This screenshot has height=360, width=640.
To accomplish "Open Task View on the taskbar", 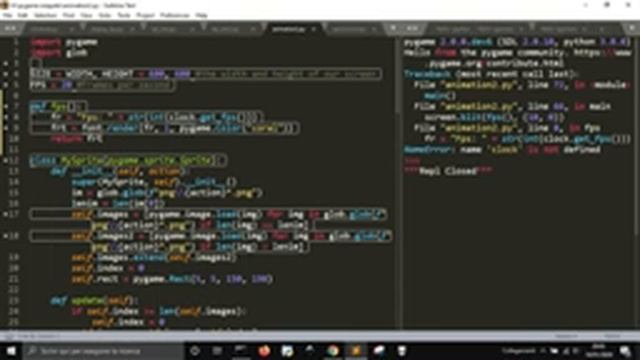I will 218,351.
